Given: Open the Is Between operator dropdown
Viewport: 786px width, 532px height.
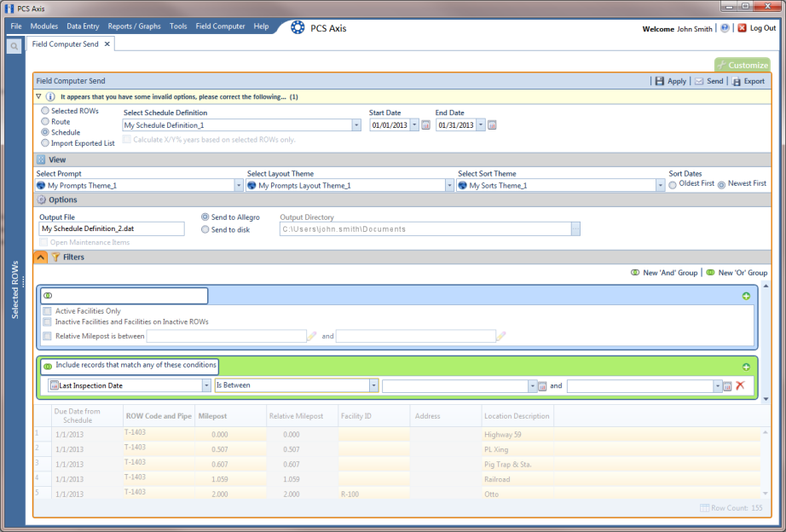Looking at the screenshot, I should (x=373, y=385).
